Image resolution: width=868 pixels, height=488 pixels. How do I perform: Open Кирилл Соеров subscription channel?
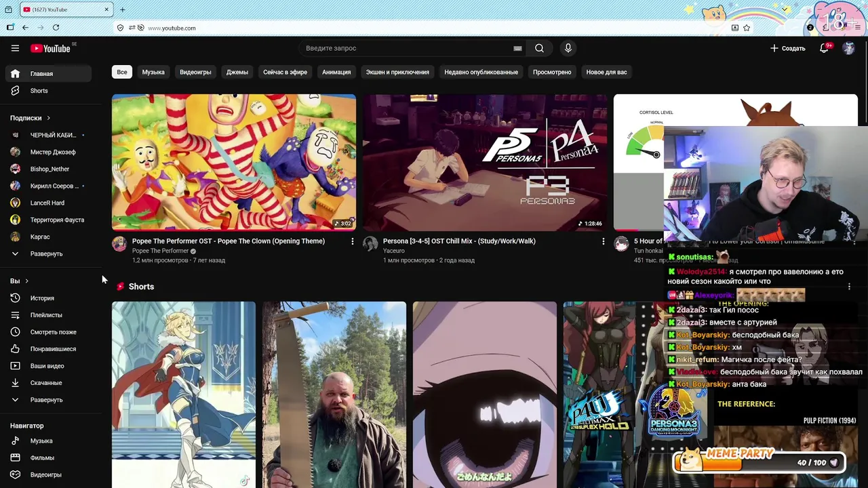point(48,186)
